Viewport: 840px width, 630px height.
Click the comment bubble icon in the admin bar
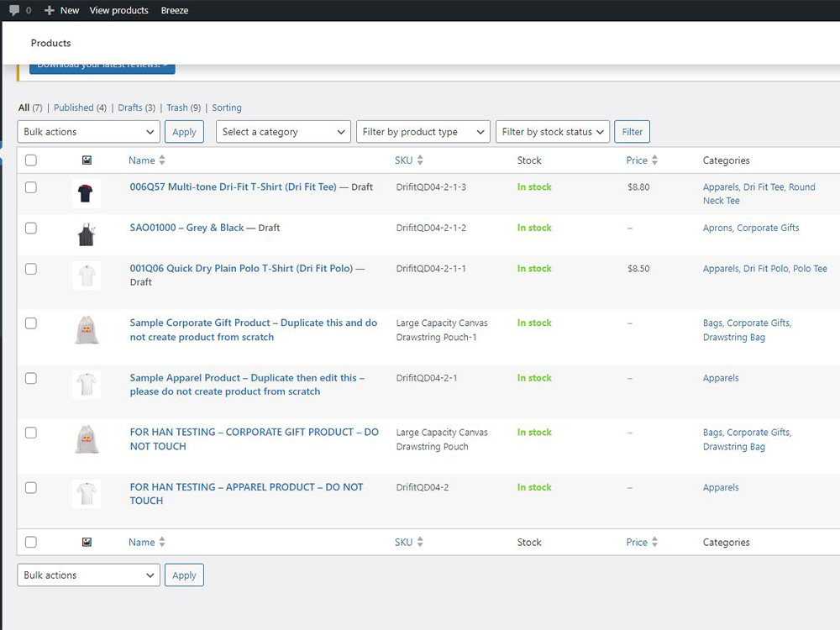click(13, 10)
